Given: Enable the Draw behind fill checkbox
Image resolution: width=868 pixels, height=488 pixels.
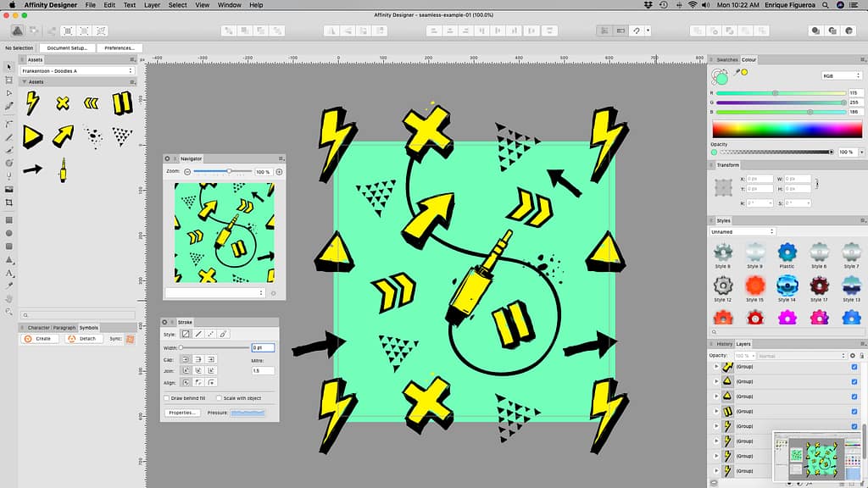Looking at the screenshot, I should coord(167,397).
